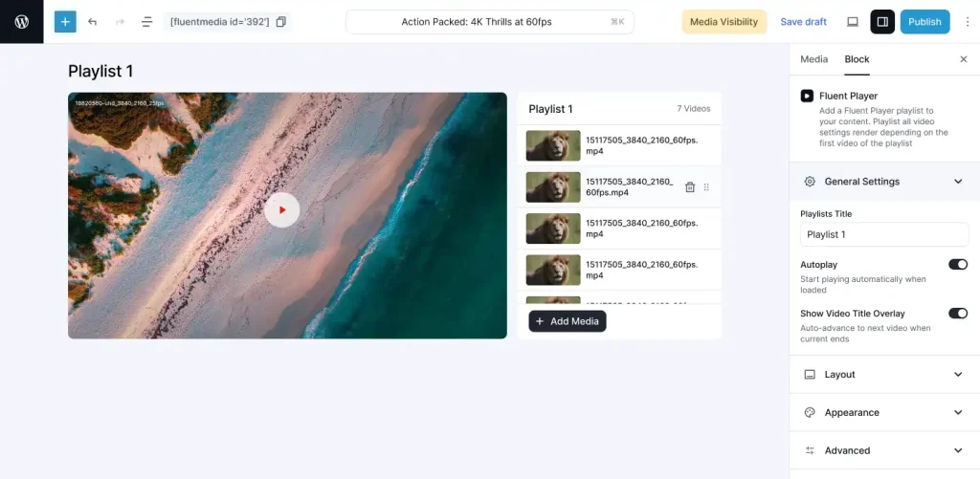Toggle the Autoplay switch
This screenshot has height=479, width=980.
coord(957,265)
